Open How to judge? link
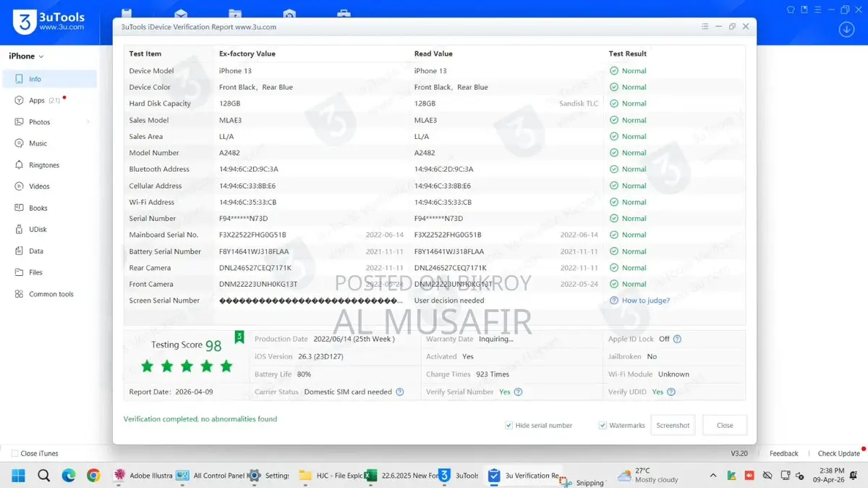The height and width of the screenshot is (488, 868). 645,300
